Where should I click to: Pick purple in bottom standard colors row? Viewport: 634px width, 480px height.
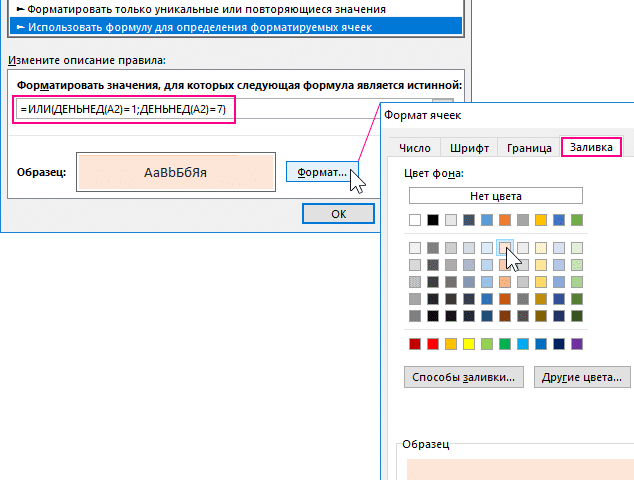point(577,344)
